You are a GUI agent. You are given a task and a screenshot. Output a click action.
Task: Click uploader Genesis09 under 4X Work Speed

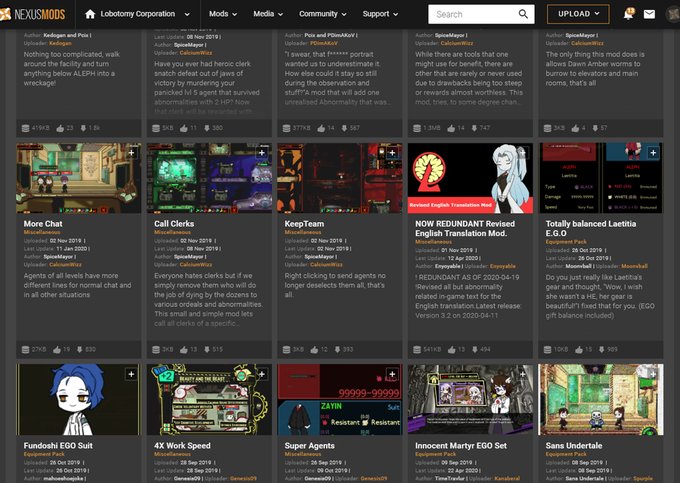[243, 479]
